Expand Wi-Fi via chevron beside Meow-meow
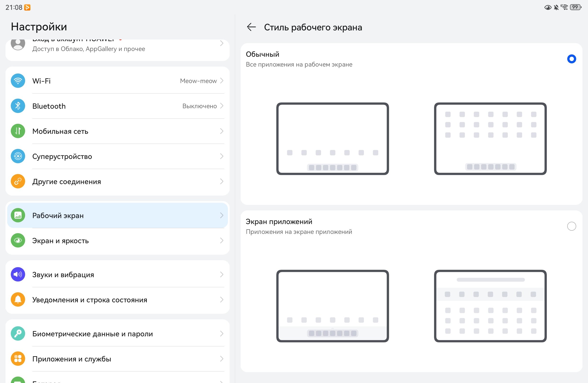This screenshot has height=383, width=588. (x=222, y=81)
